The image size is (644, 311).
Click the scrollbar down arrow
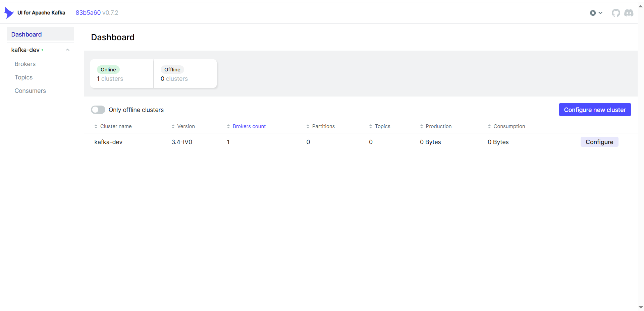click(x=641, y=307)
